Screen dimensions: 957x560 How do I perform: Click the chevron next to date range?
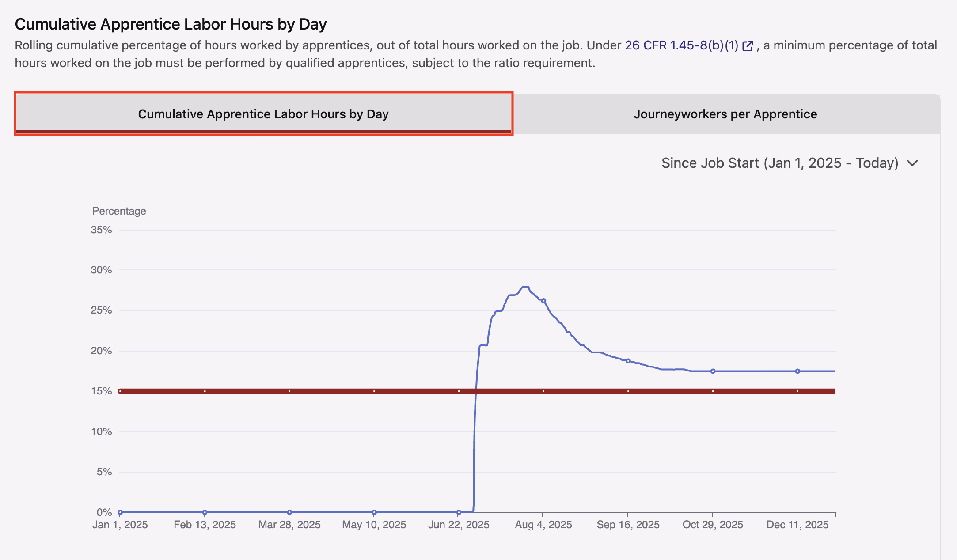pos(912,163)
